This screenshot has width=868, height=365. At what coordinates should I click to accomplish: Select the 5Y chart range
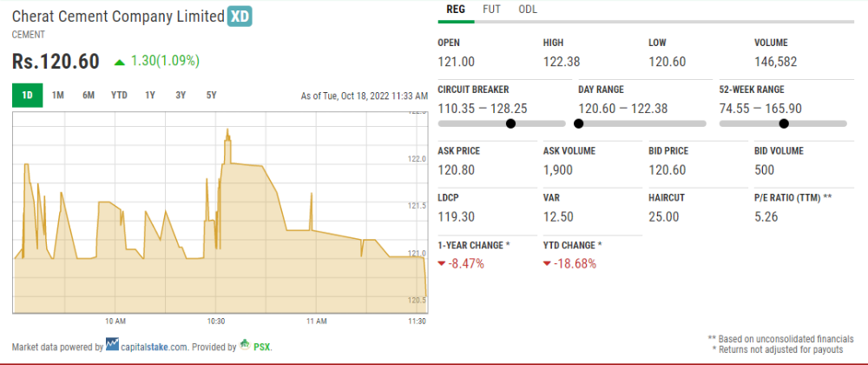click(x=211, y=96)
